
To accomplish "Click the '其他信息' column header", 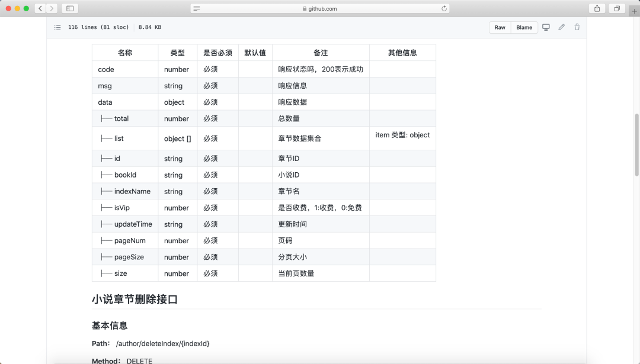I will click(x=402, y=53).
